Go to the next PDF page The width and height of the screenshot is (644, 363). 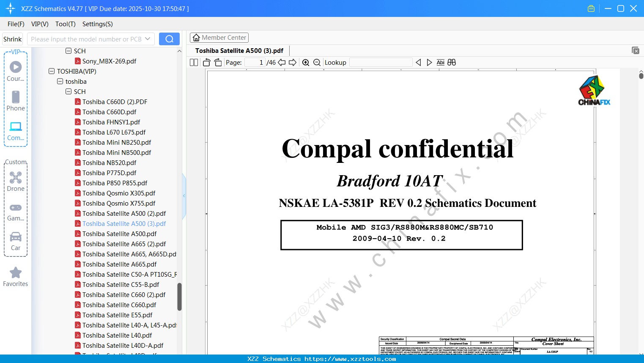tap(293, 63)
